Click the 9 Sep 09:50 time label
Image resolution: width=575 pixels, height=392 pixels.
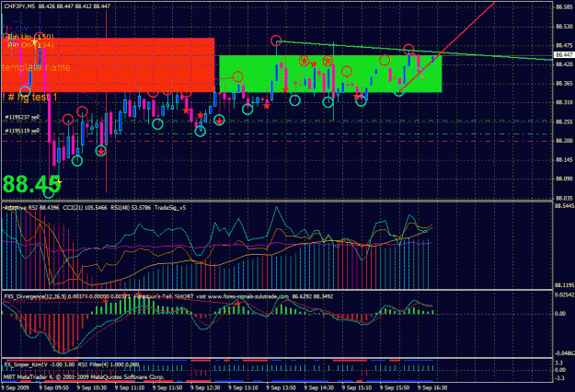tap(54, 387)
